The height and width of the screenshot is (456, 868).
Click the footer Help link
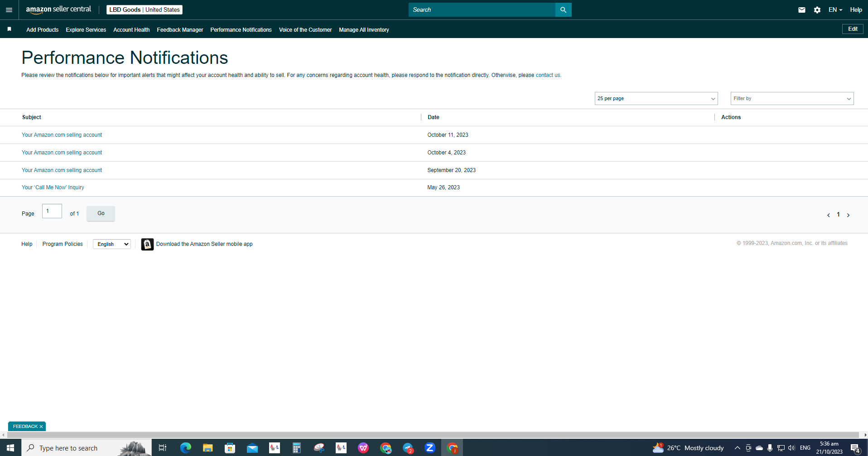[27, 244]
